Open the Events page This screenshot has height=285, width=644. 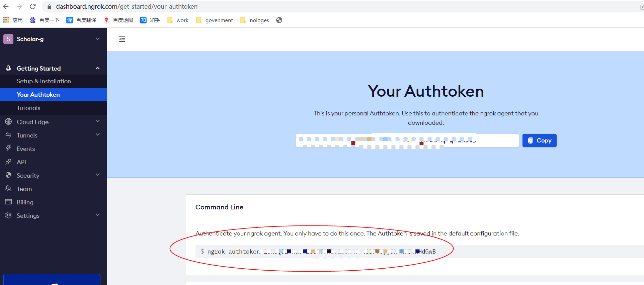point(26,149)
